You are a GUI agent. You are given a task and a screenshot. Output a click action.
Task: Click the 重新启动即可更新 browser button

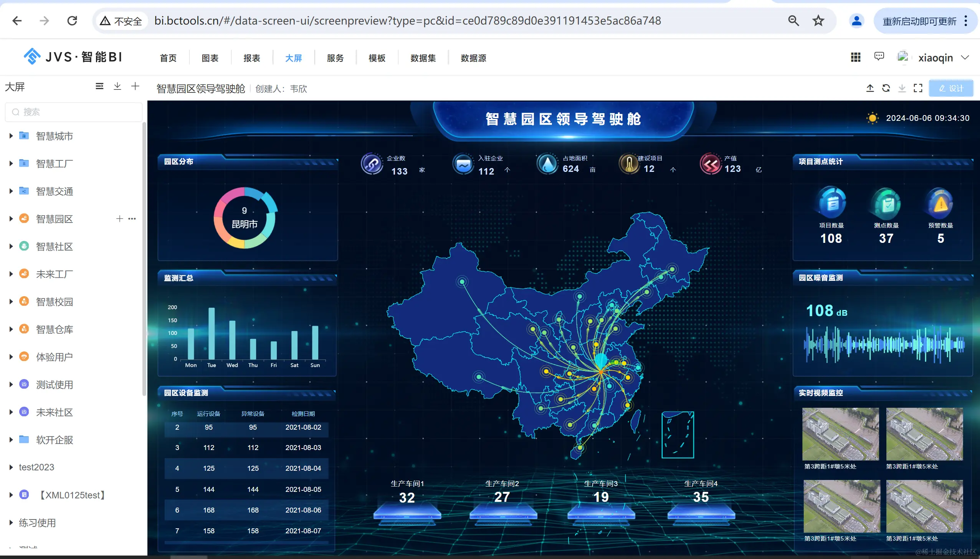(919, 21)
